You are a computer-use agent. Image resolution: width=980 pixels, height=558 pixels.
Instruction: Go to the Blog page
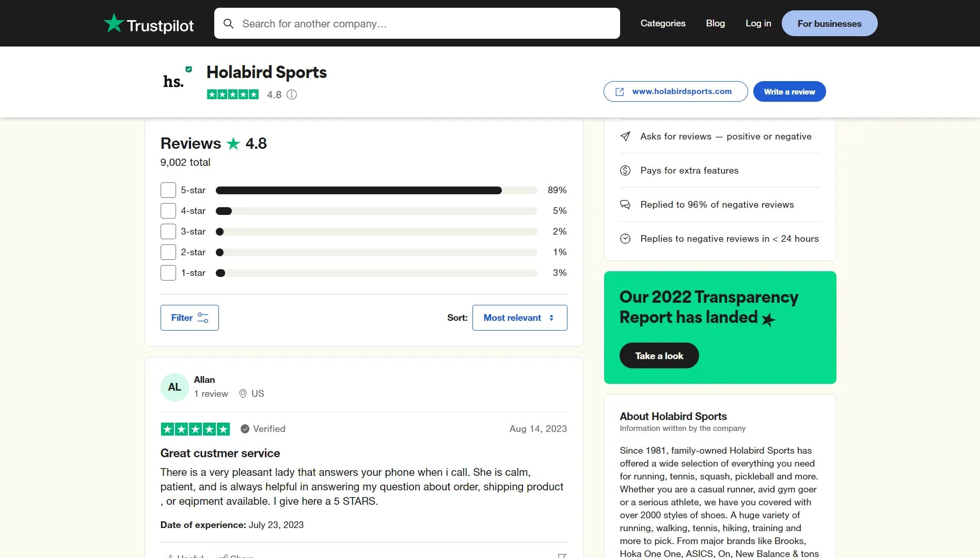715,23
